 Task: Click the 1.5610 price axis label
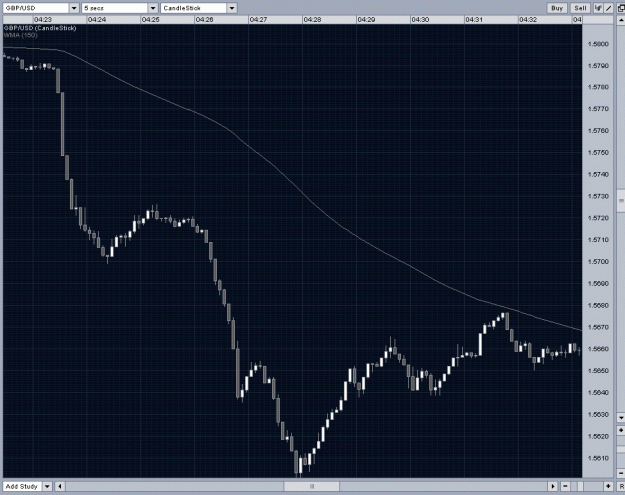pos(598,458)
